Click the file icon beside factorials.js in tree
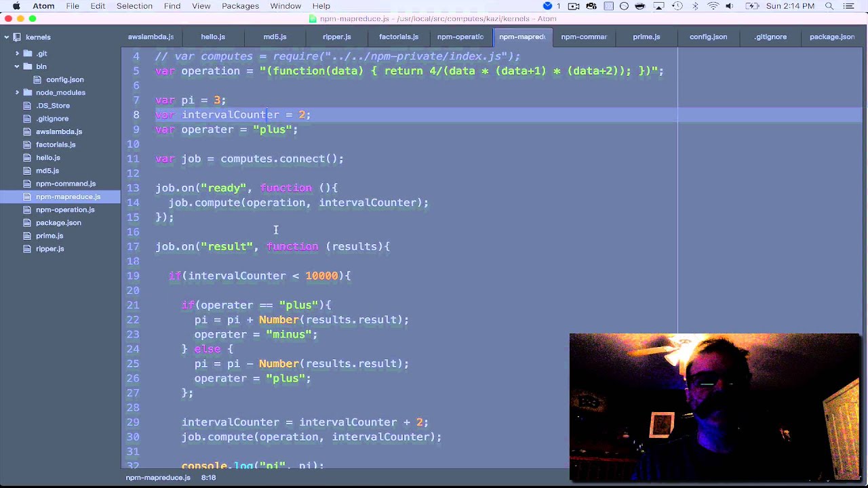 tap(28, 144)
